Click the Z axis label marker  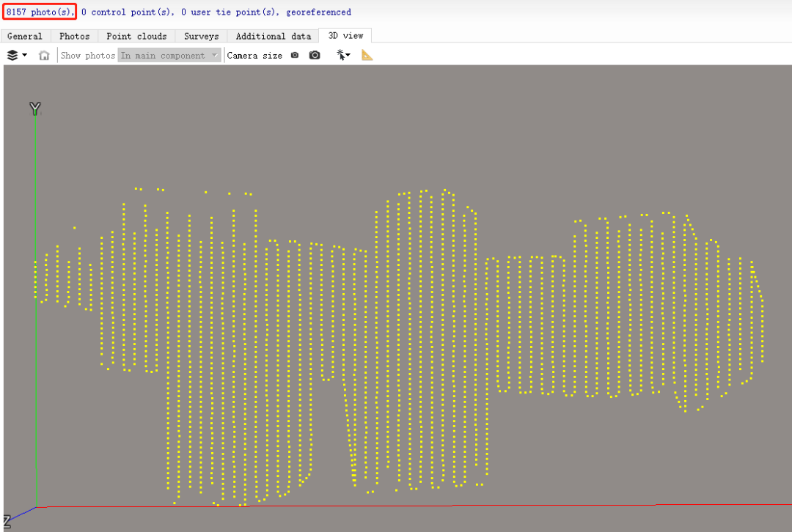coord(6,522)
